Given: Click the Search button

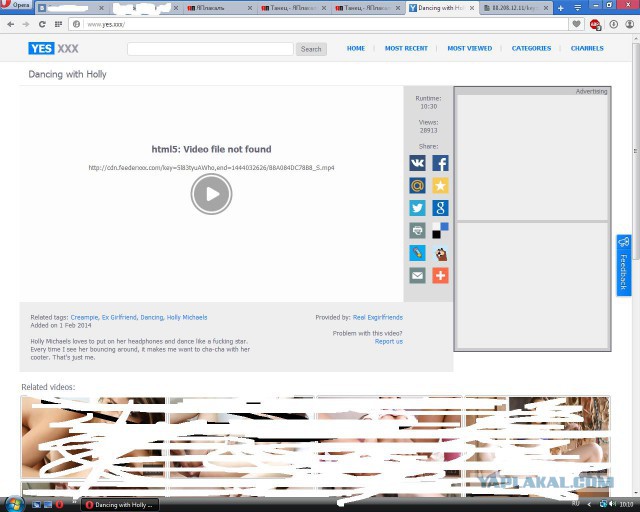Looking at the screenshot, I should pos(311,49).
